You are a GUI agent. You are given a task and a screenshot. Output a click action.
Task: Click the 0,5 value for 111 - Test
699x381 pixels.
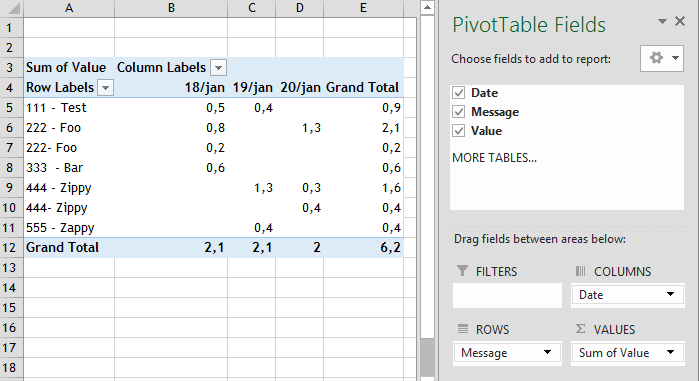pos(171,108)
